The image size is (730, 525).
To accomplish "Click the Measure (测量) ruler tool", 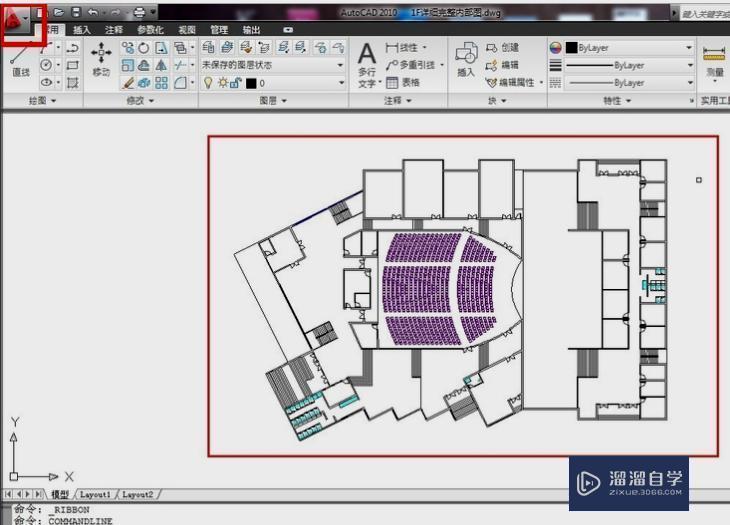I will tap(714, 61).
